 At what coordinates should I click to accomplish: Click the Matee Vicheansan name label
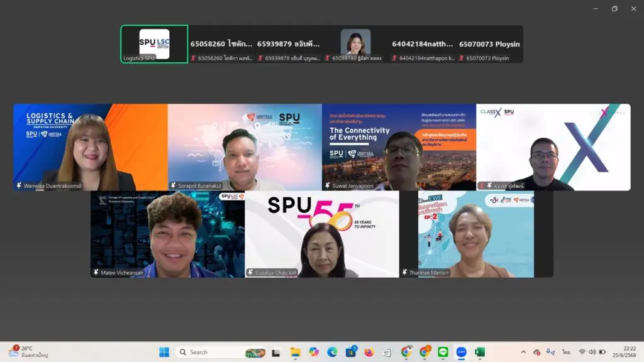click(122, 273)
